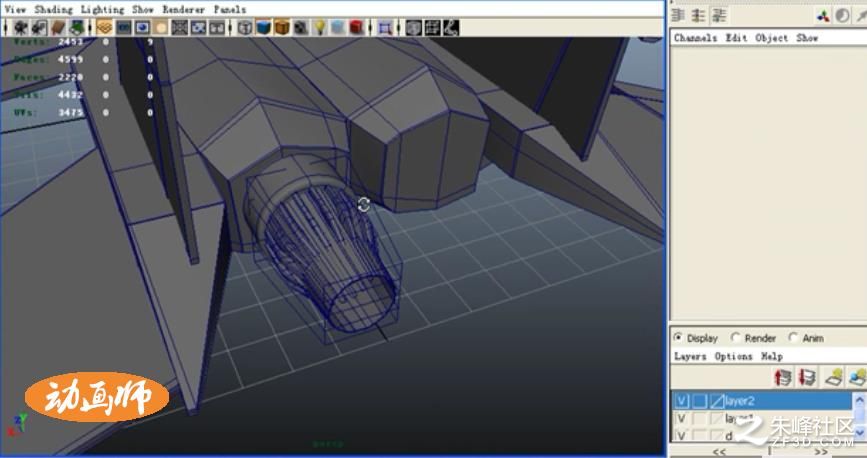Toggle visibility V box of layer2
Viewport: 867px width, 458px height.
click(x=682, y=401)
